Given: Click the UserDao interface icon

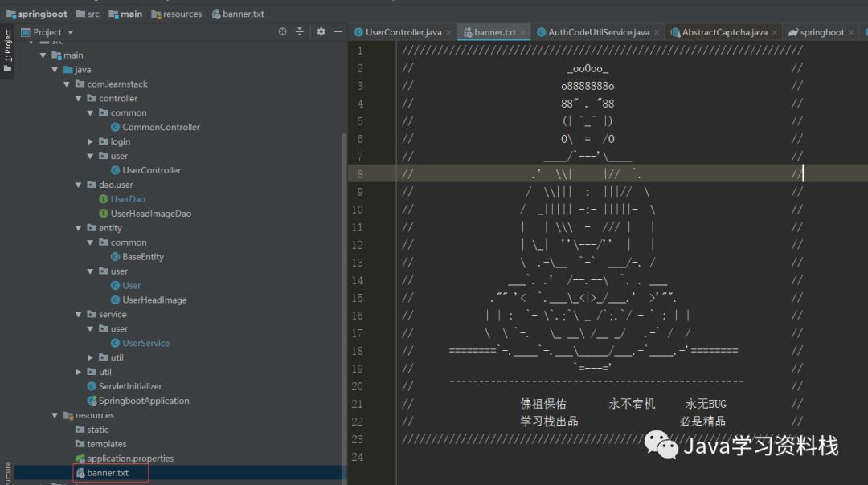Looking at the screenshot, I should 104,199.
